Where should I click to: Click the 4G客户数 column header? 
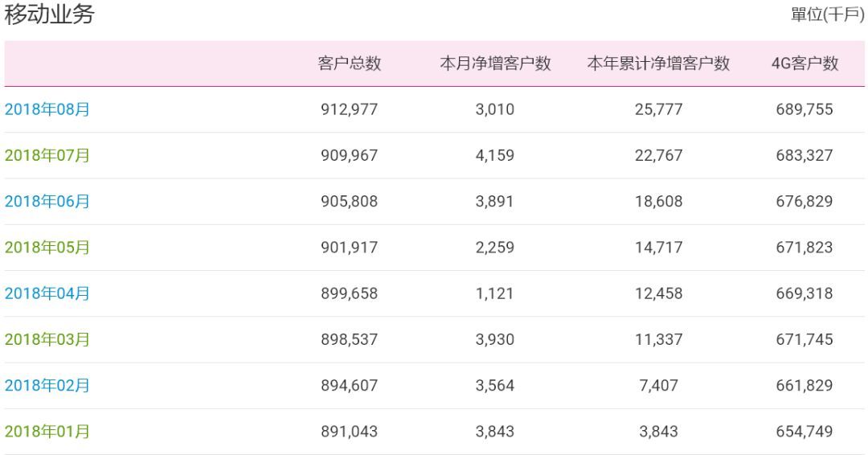coord(805,63)
